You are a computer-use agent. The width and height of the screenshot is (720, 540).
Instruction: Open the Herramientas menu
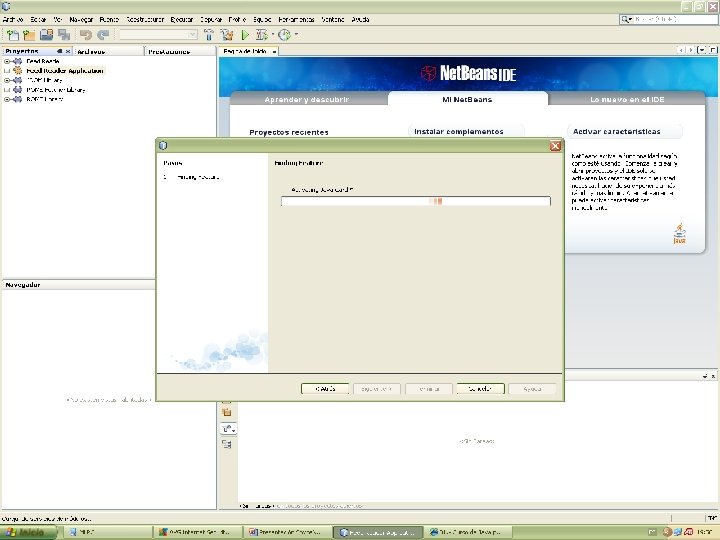point(297,19)
